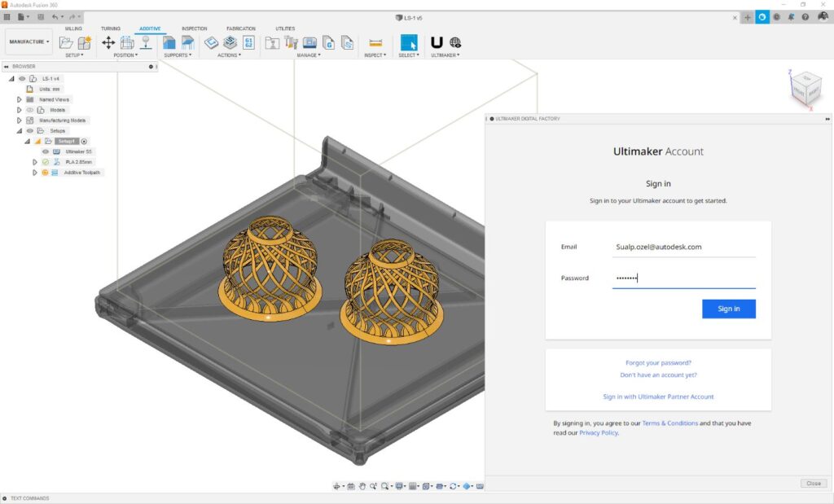Click inside the Password input field

point(684,278)
